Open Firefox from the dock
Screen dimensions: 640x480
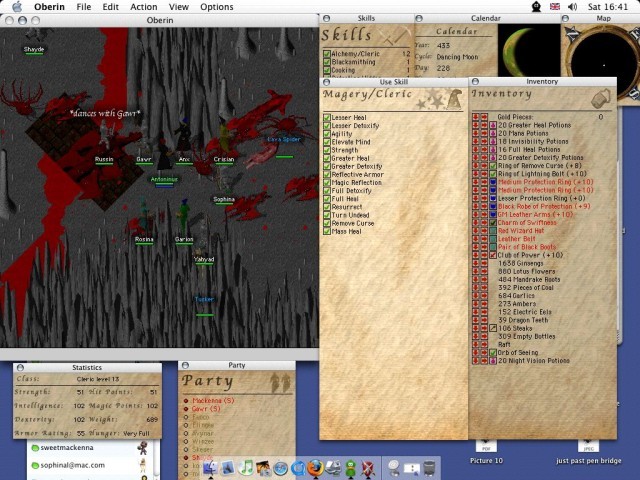tap(316, 468)
